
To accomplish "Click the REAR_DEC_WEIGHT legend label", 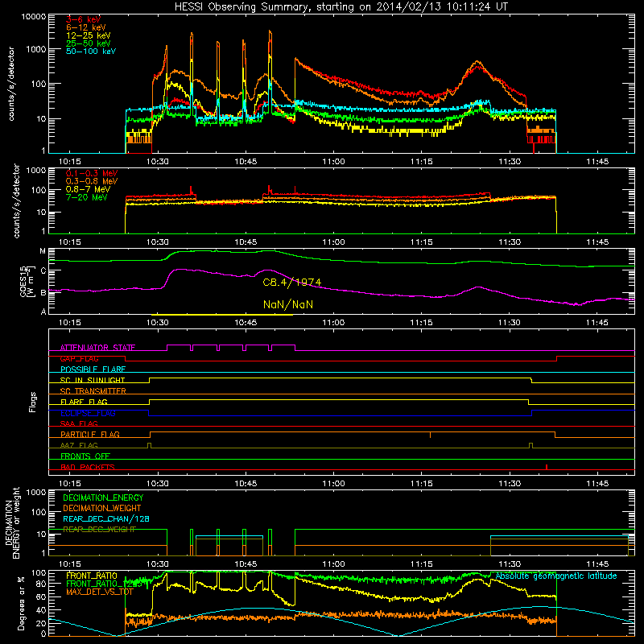I will pos(99,530).
